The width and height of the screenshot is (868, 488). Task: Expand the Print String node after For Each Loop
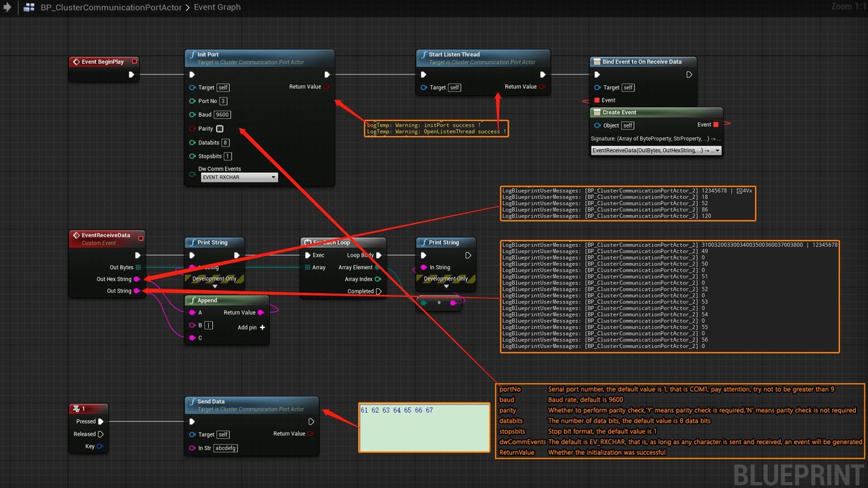446,287
